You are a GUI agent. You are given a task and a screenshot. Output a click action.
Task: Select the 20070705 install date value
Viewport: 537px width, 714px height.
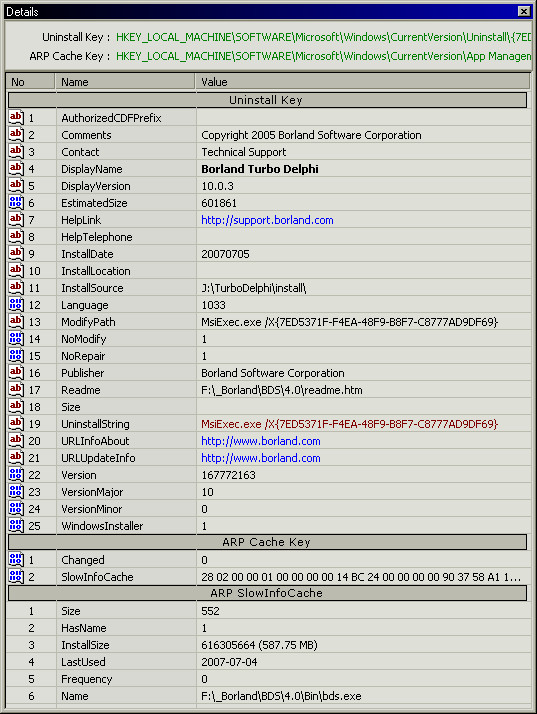coord(225,254)
